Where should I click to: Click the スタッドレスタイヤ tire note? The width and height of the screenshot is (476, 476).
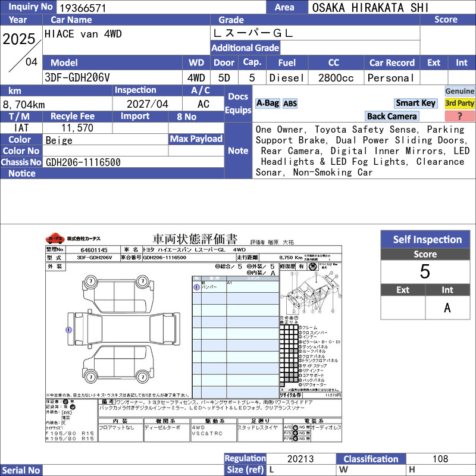[258, 427]
